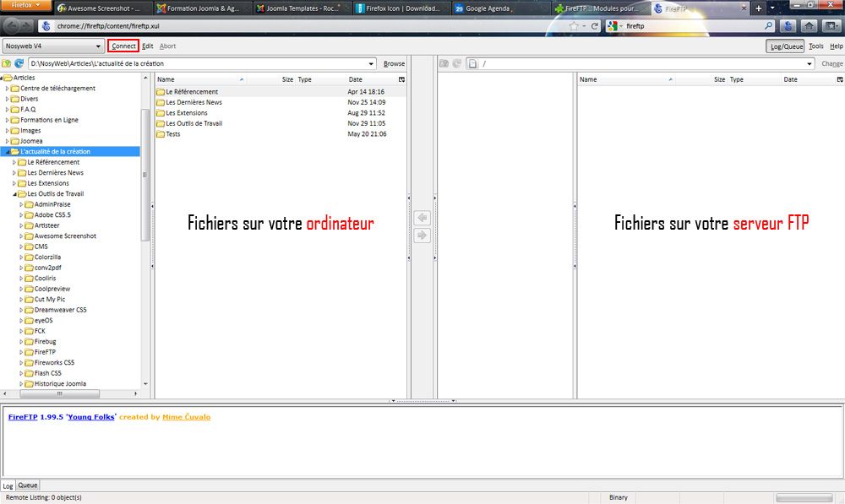This screenshot has width=845, height=504.
Task: Click FireFTP toolbar button in navigation bar
Action: coord(788,26)
